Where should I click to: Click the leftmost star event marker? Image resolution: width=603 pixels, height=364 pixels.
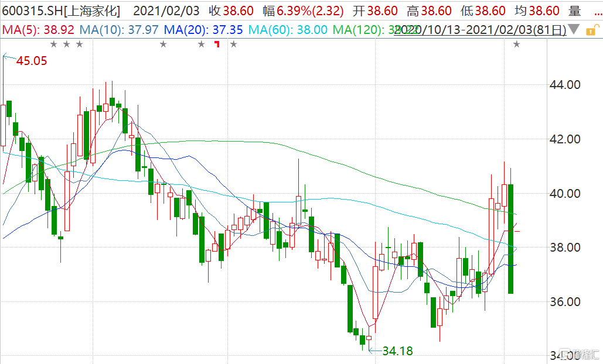pos(54,44)
